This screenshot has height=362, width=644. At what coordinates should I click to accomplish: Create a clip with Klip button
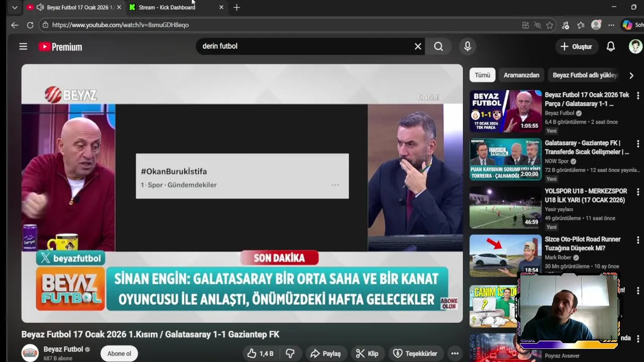click(x=367, y=353)
